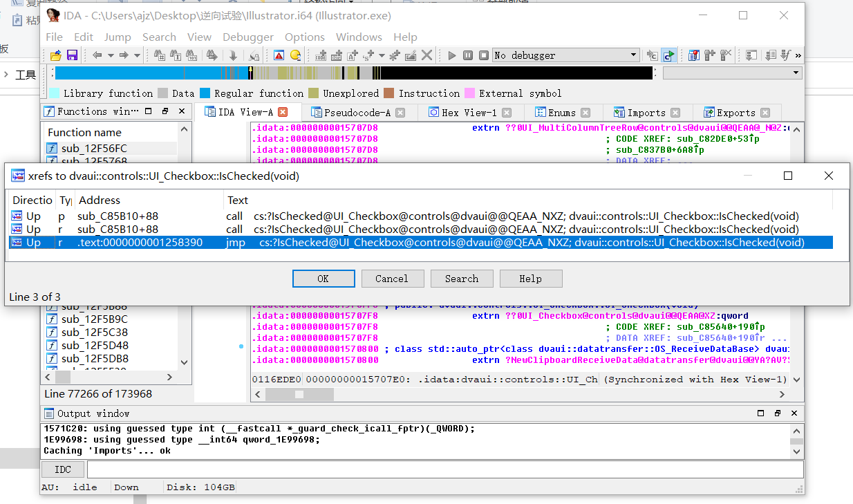The width and height of the screenshot is (853, 504).
Task: Jump back with the left arrow icon
Action: point(97,55)
